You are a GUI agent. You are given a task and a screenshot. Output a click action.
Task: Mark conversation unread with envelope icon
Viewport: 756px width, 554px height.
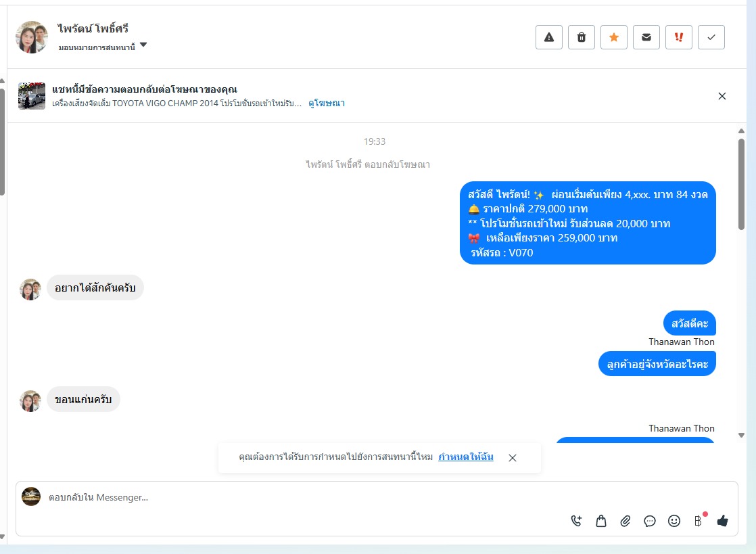(646, 37)
